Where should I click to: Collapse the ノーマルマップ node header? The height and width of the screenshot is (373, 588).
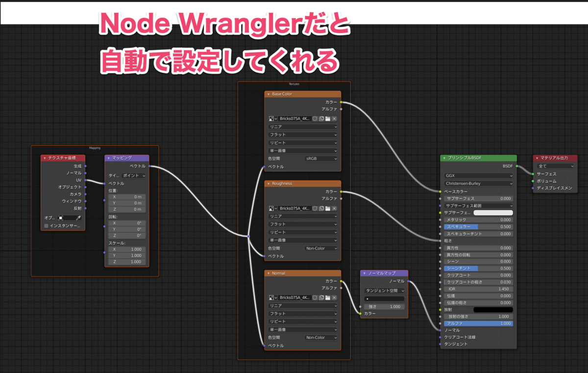point(364,273)
